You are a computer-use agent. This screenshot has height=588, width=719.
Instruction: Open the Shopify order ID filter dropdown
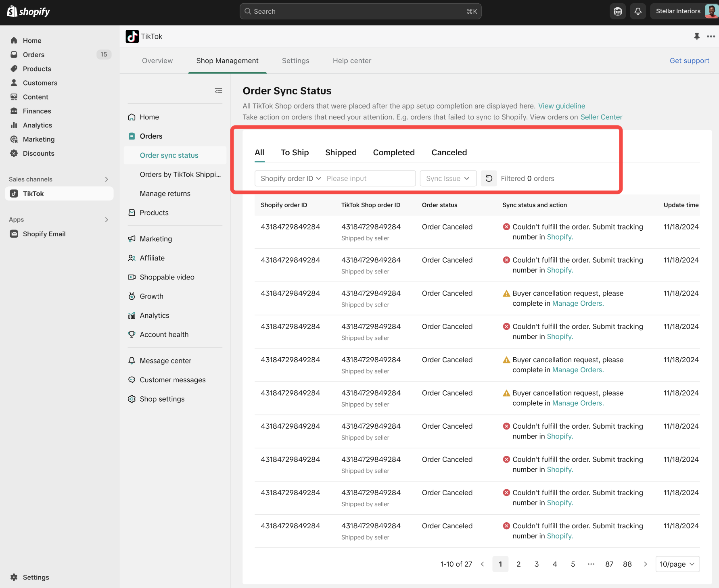pos(291,178)
